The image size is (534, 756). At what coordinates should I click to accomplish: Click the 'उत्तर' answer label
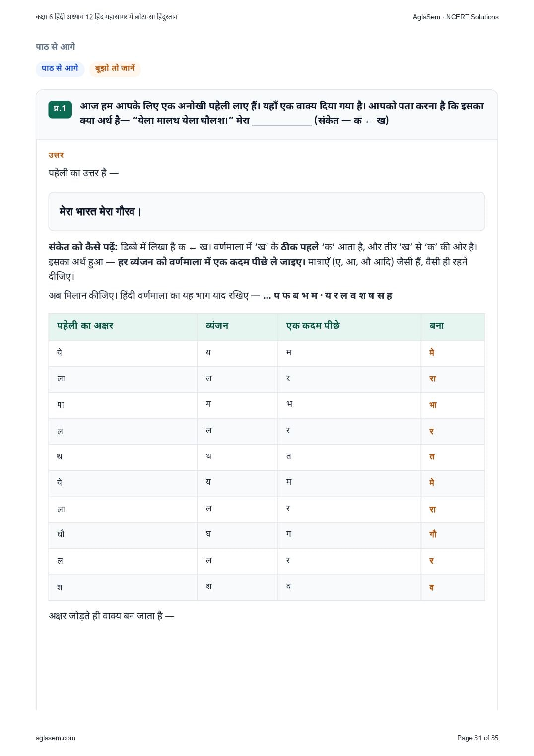(56, 155)
